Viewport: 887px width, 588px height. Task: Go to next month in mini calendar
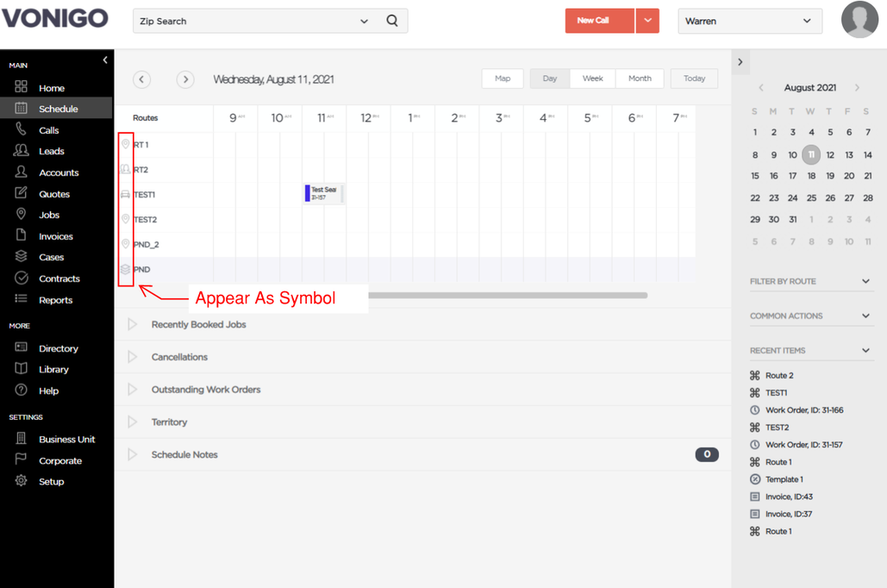pos(857,88)
